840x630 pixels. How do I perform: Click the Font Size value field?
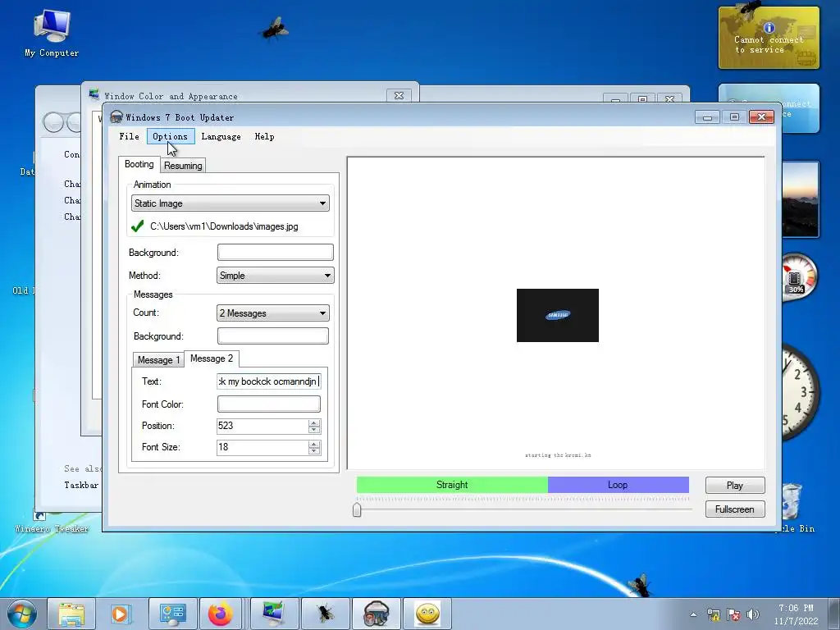point(262,447)
